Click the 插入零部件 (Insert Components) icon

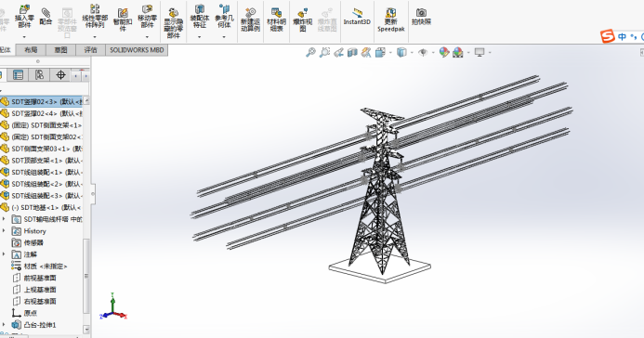point(24,10)
